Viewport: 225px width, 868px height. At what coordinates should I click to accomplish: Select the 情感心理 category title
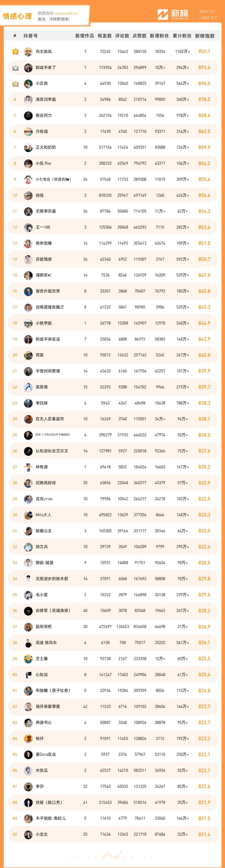click(17, 16)
